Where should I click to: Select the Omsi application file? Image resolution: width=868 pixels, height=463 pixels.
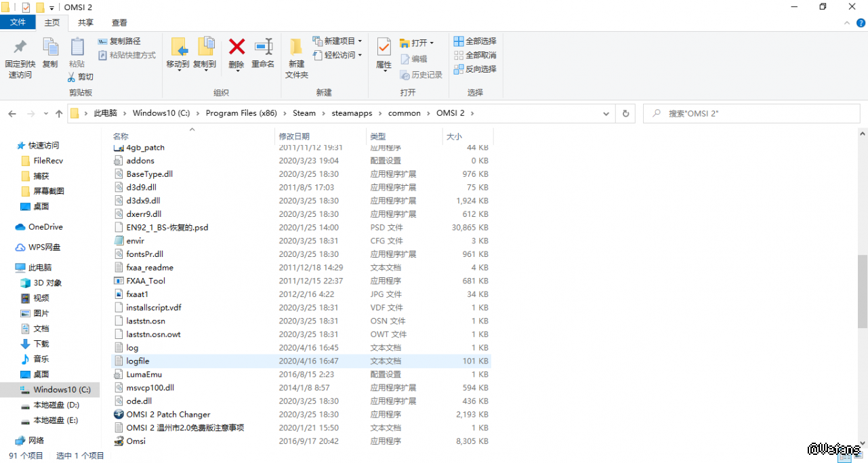[300, 441]
